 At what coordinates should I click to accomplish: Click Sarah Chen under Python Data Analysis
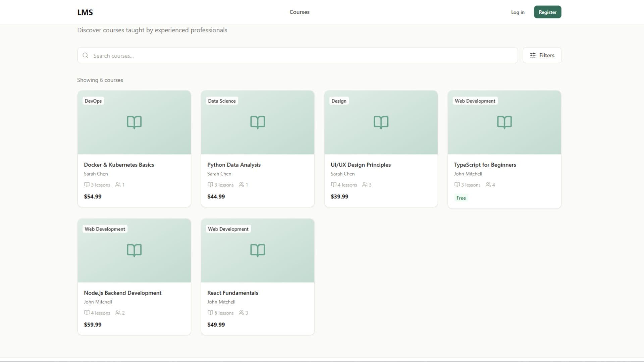pyautogui.click(x=219, y=174)
